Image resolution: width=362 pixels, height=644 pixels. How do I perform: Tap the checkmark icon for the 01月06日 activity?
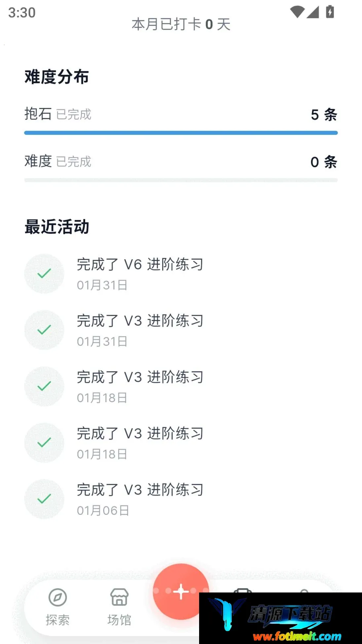tap(44, 499)
